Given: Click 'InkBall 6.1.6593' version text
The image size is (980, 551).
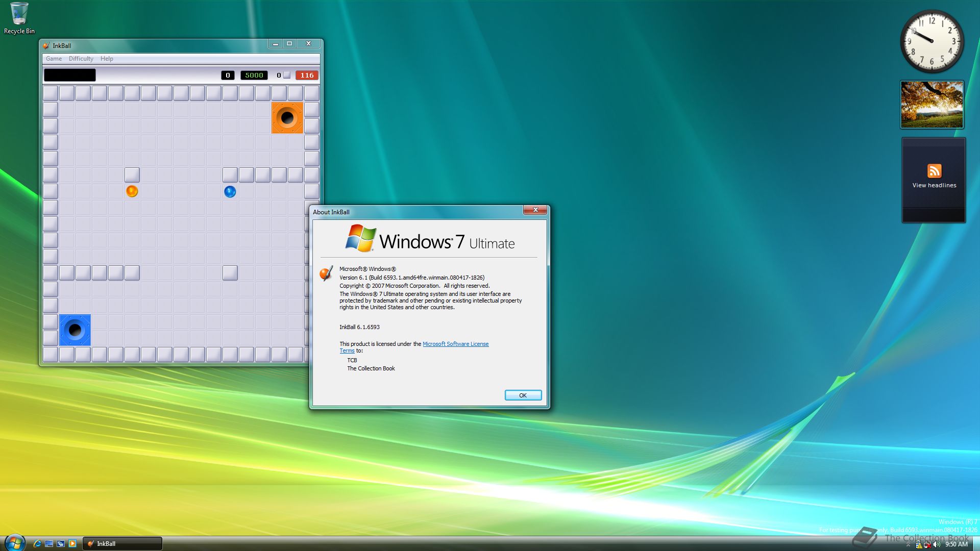Looking at the screenshot, I should 359,327.
